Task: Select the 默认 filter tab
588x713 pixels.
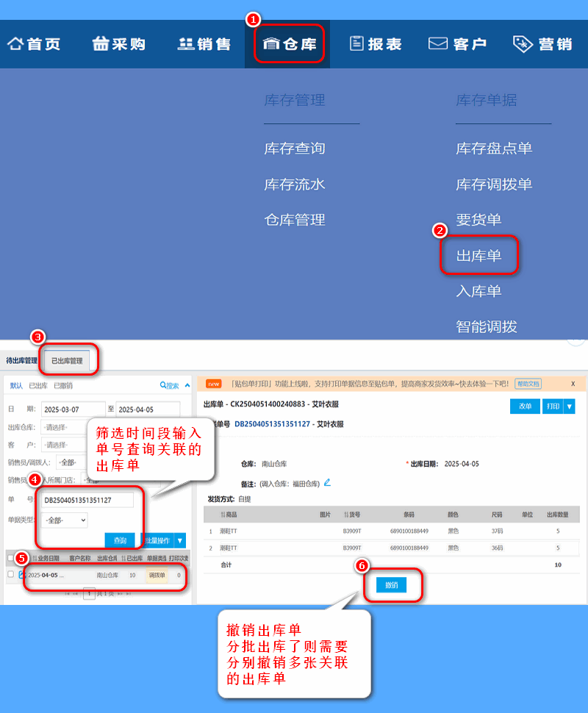Action: (16, 386)
